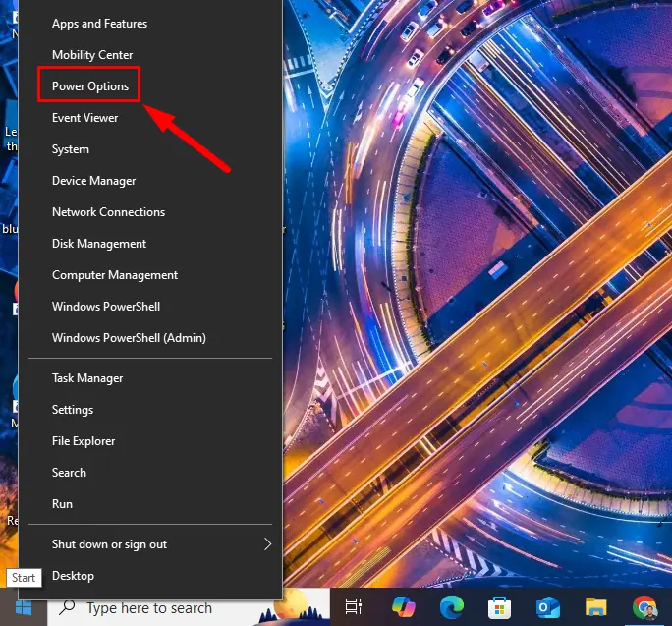This screenshot has height=626, width=672.
Task: Click the taskbar search magnifier icon
Action: point(67,607)
